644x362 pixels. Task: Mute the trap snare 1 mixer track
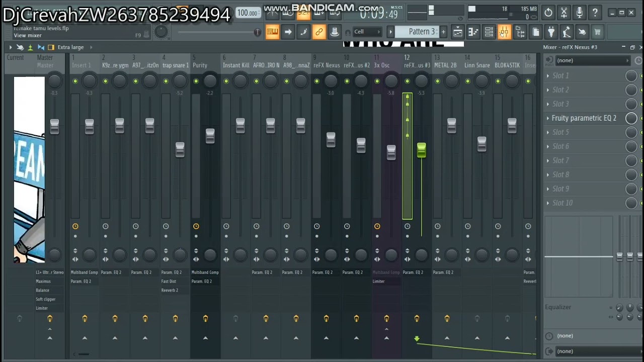[166, 81]
